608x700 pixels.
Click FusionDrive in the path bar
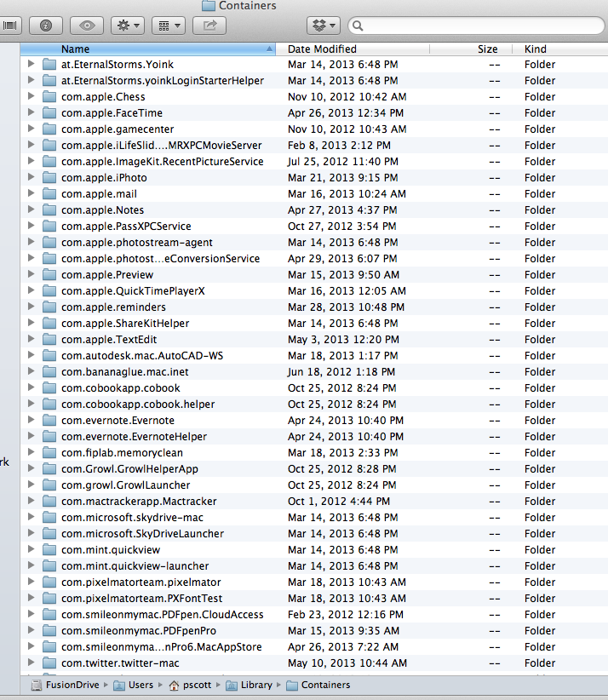point(66,685)
